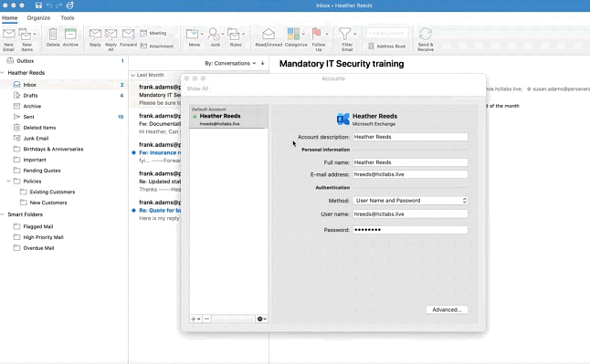Open the Outbox folder

click(x=64, y=61)
